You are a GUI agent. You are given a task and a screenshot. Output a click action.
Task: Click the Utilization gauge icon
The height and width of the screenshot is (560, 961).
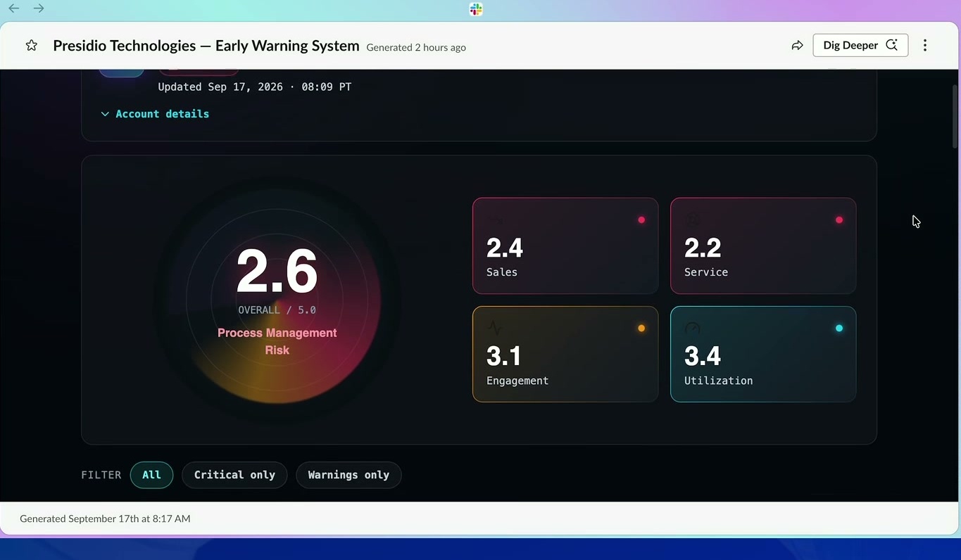[x=692, y=328]
